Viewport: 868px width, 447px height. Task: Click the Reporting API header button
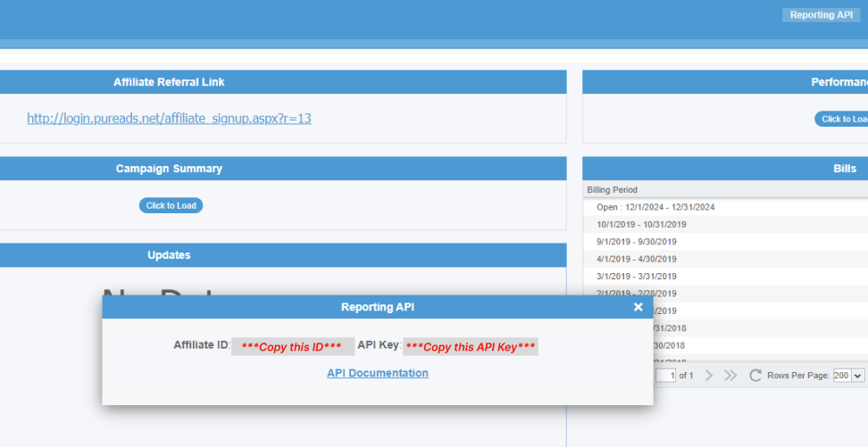click(x=821, y=15)
